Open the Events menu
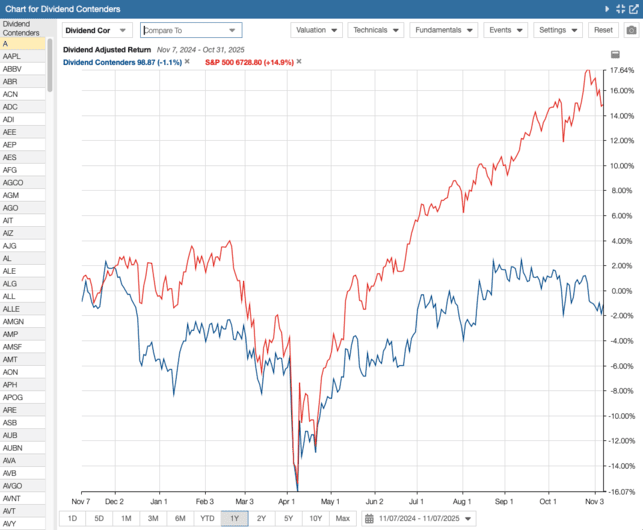643x530 pixels. [505, 30]
